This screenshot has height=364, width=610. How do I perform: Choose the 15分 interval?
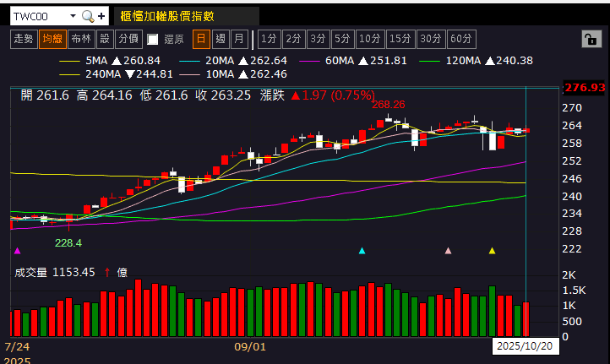pyautogui.click(x=400, y=39)
